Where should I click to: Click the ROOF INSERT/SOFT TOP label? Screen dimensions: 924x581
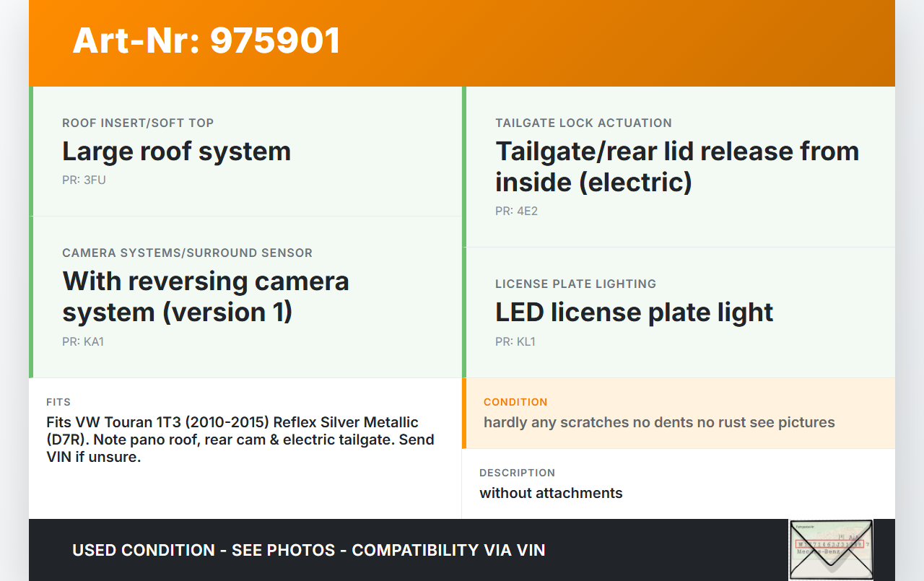(138, 123)
